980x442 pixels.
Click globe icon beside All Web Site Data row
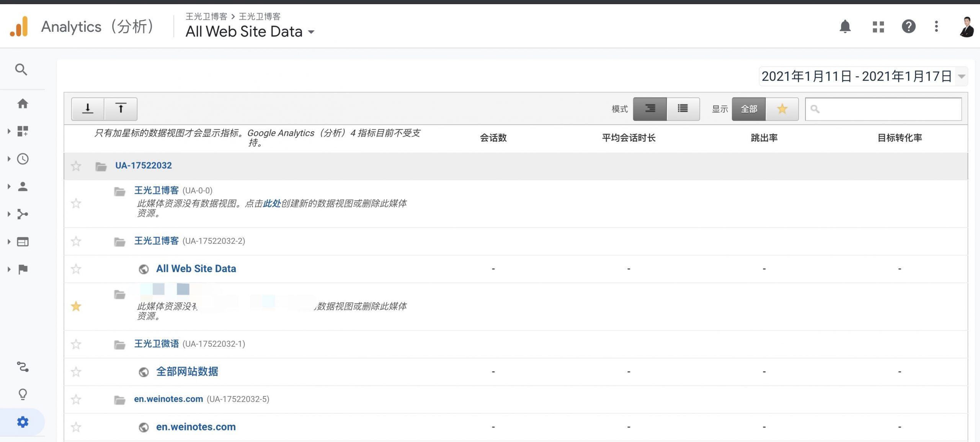pos(144,269)
